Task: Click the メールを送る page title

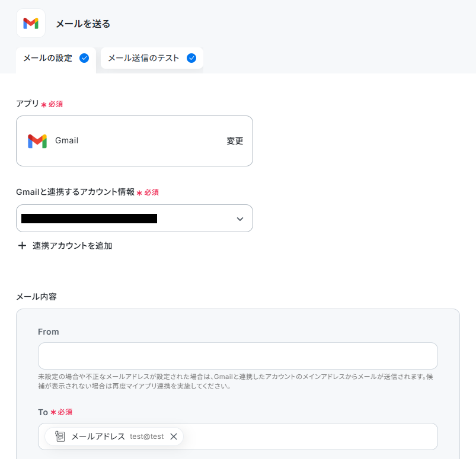Action: click(83, 24)
